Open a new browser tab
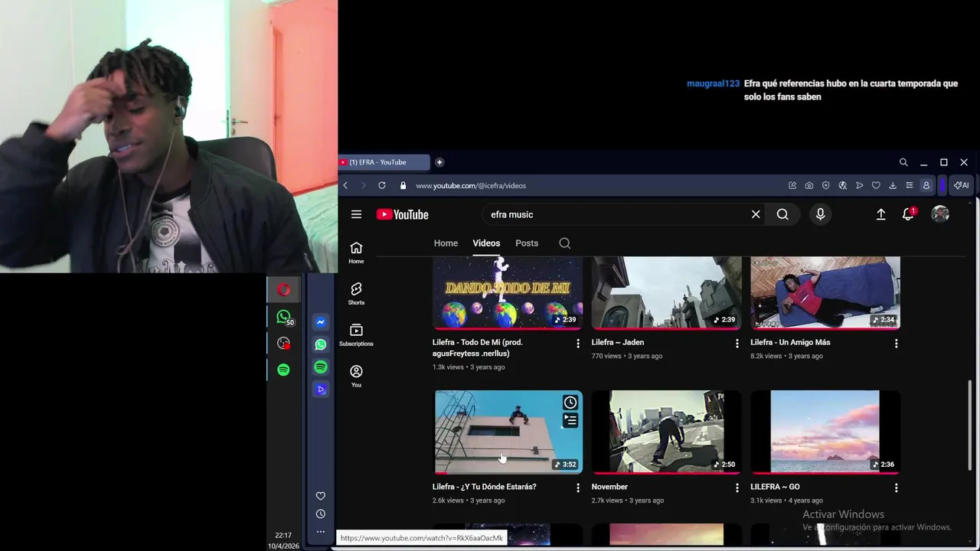The height and width of the screenshot is (551, 980). pos(439,162)
